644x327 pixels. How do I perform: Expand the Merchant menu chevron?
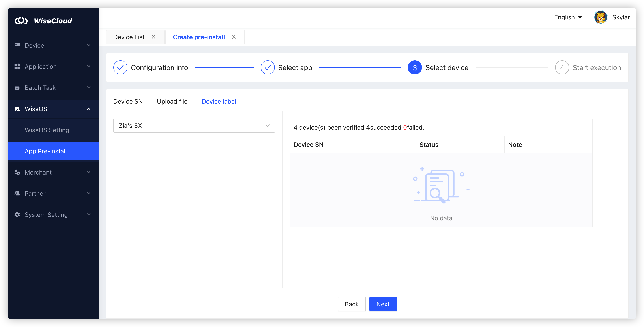[88, 172]
